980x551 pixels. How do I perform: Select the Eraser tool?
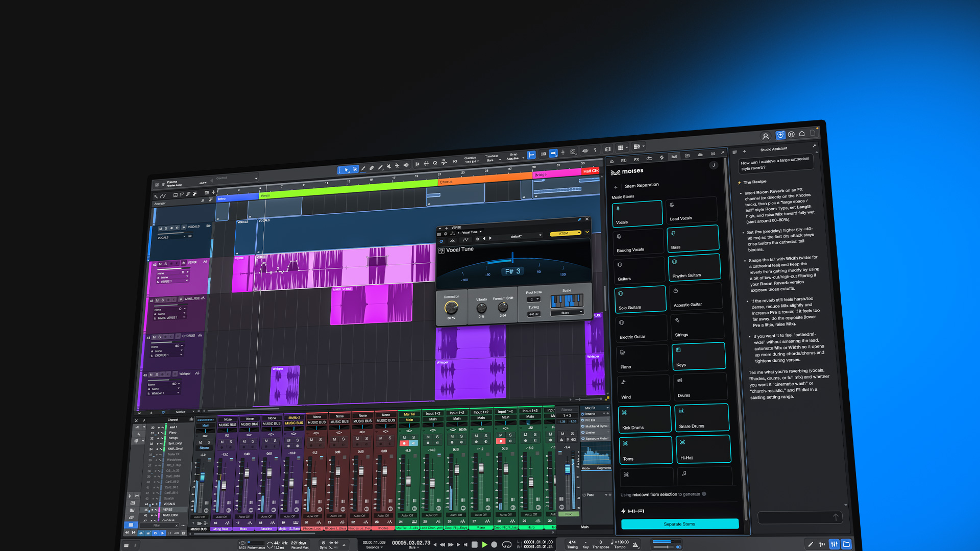372,168
